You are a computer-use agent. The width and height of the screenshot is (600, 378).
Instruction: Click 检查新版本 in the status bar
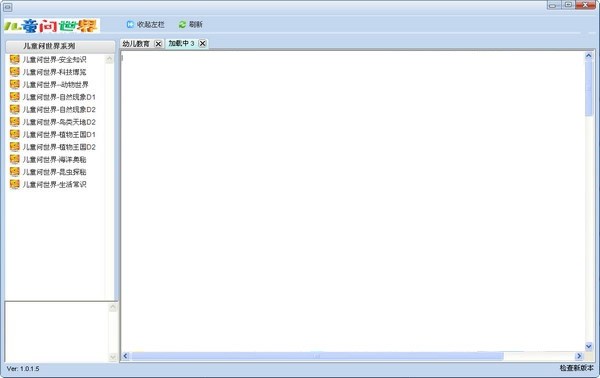click(x=576, y=368)
